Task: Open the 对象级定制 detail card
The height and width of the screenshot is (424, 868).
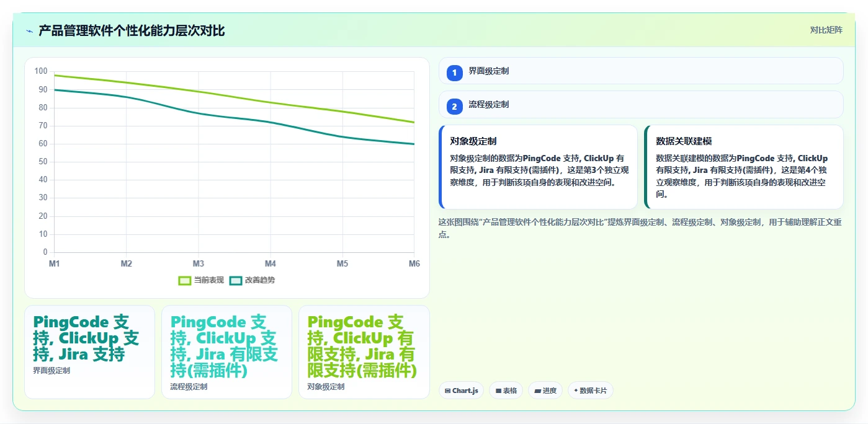Action: [538, 167]
